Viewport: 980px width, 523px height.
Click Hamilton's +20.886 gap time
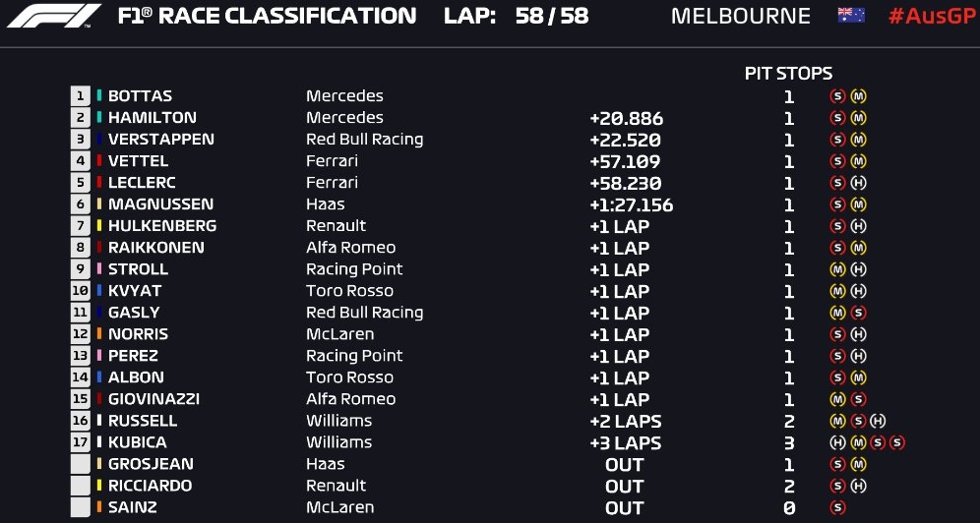point(626,118)
